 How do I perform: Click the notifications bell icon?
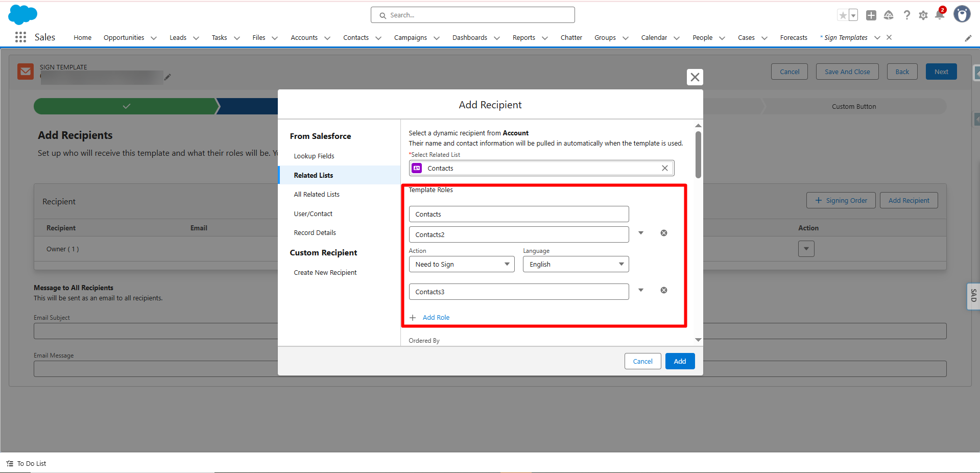[x=939, y=15]
